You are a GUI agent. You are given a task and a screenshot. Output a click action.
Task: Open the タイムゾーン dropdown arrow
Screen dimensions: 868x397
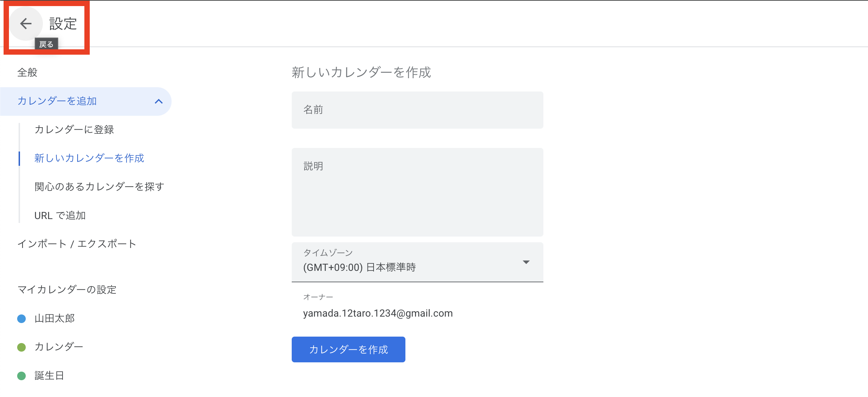(x=526, y=262)
